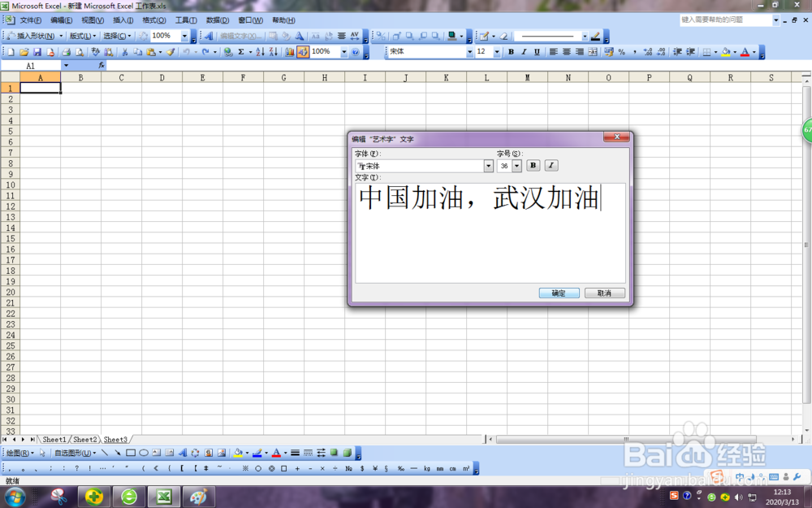Toggle the highlighted Drawing toolbar button

303,52
